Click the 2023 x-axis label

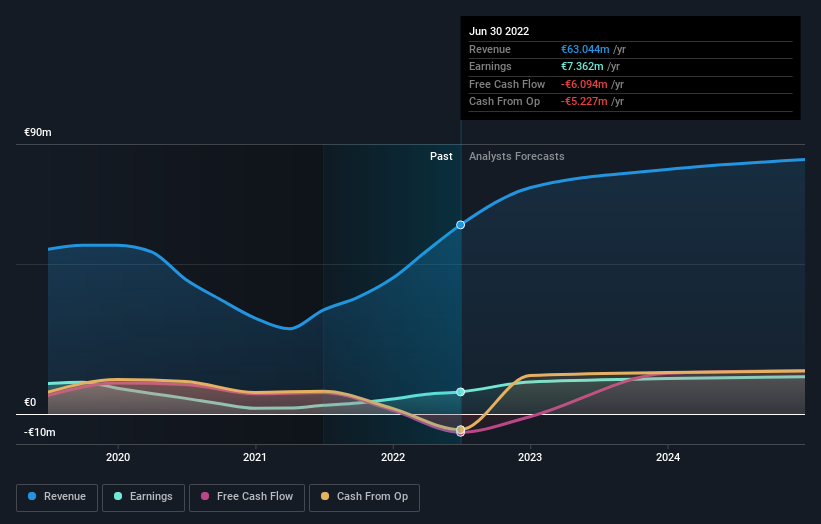tap(530, 458)
